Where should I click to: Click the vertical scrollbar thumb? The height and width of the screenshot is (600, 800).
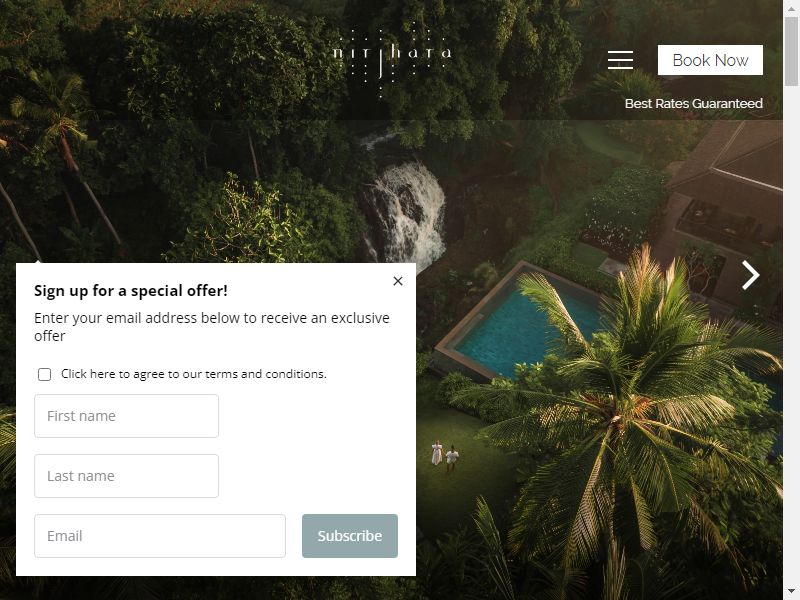point(791,51)
